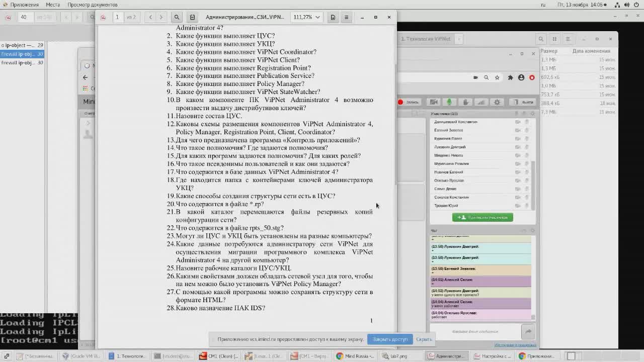644x362 pixels.
Task: Open Просмотр документов application menu
Action: point(93,5)
